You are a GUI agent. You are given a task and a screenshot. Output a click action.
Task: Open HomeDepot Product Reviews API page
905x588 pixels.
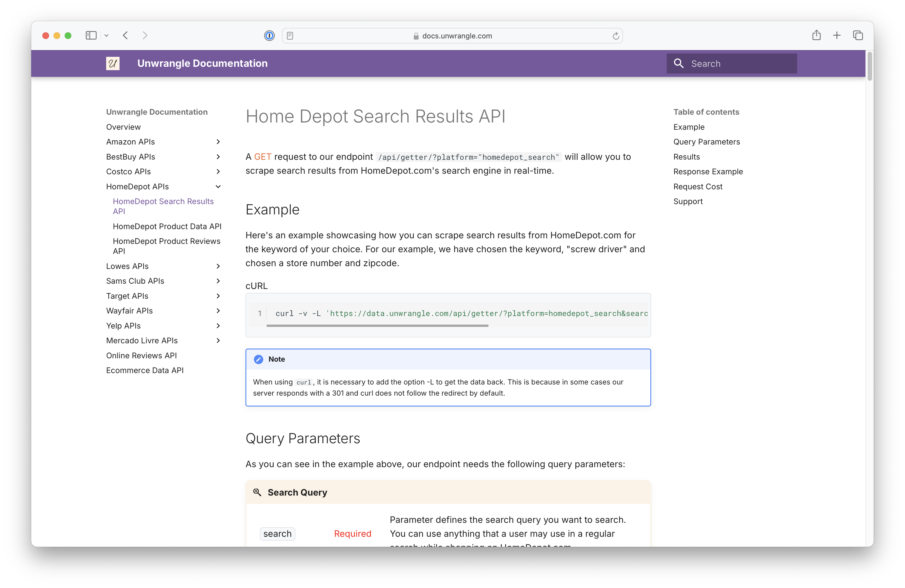pyautogui.click(x=167, y=246)
